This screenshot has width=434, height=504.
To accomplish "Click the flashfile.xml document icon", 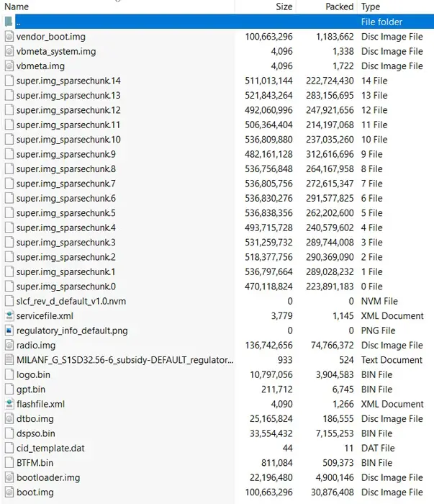I will point(9,404).
